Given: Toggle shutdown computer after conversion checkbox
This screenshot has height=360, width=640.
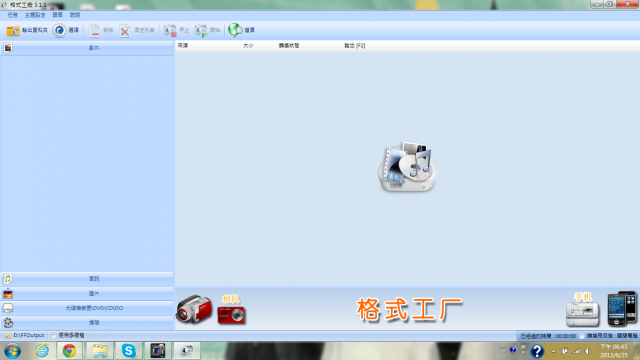Looking at the screenshot, I should point(582,336).
